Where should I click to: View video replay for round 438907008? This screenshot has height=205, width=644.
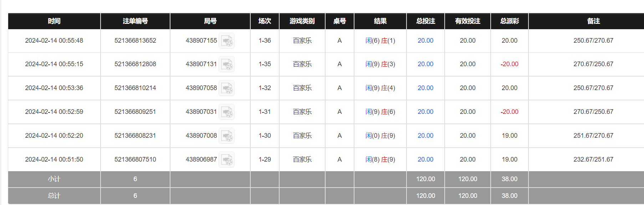click(x=226, y=136)
